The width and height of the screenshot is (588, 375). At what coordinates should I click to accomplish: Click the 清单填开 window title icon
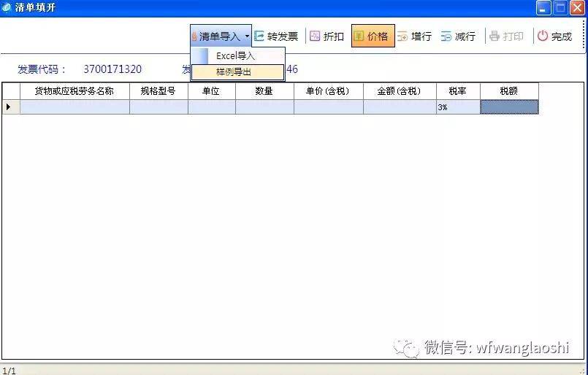click(x=7, y=7)
